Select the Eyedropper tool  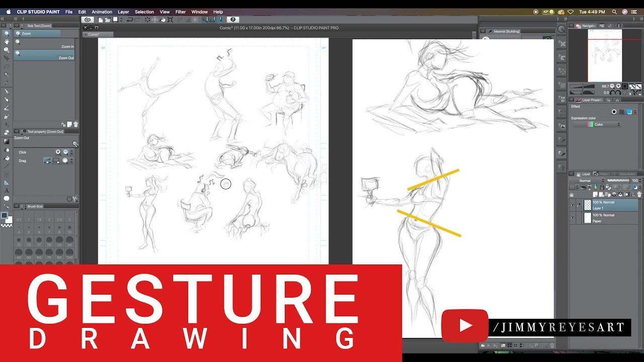pyautogui.click(x=7, y=82)
